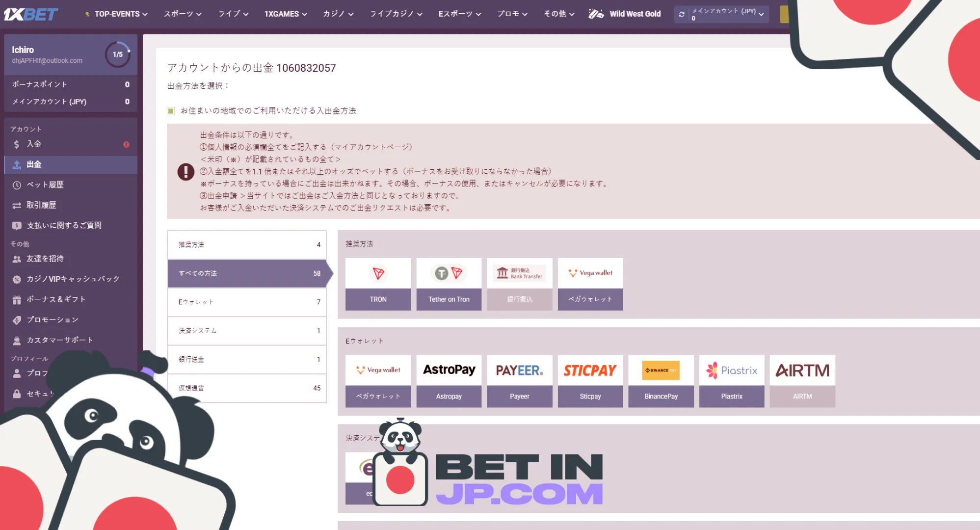Expand the カジノ dropdown menu

pos(338,14)
